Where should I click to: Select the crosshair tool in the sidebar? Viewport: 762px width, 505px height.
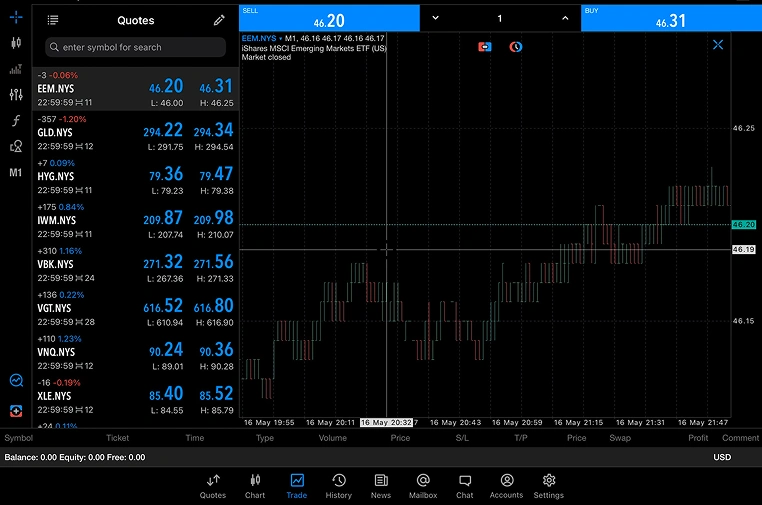click(16, 17)
